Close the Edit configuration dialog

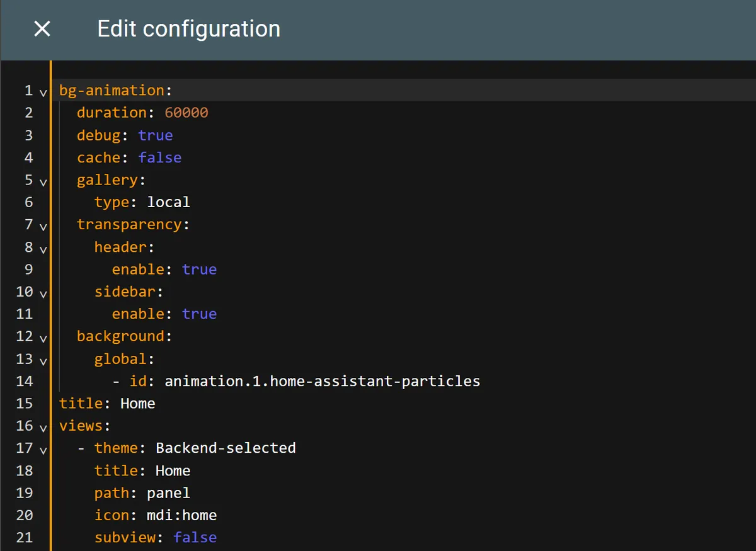coord(42,29)
